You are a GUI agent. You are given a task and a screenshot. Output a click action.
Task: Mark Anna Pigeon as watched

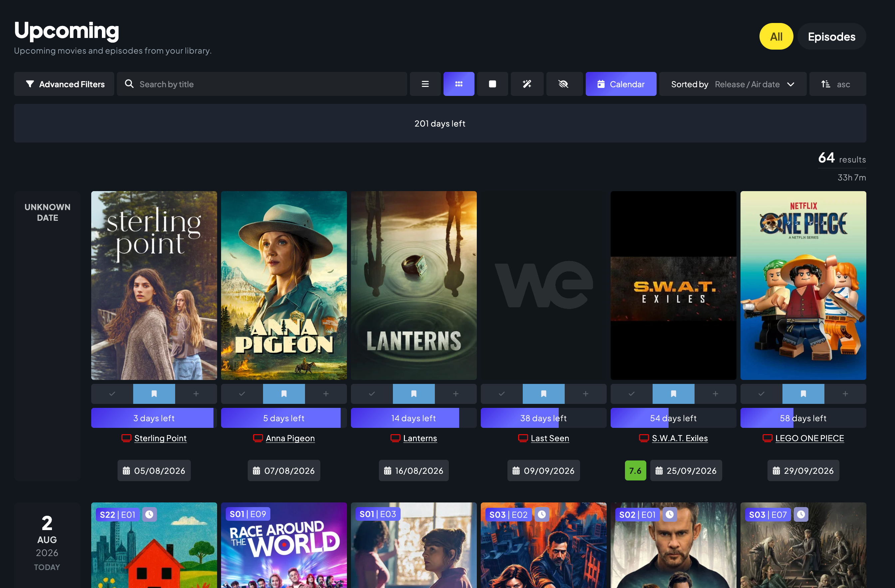coord(242,394)
